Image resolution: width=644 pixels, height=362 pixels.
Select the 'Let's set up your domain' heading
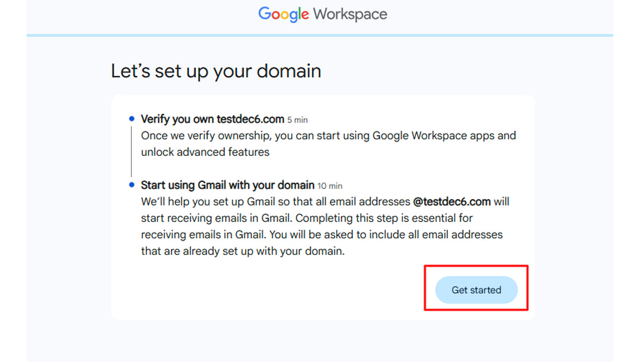[216, 71]
